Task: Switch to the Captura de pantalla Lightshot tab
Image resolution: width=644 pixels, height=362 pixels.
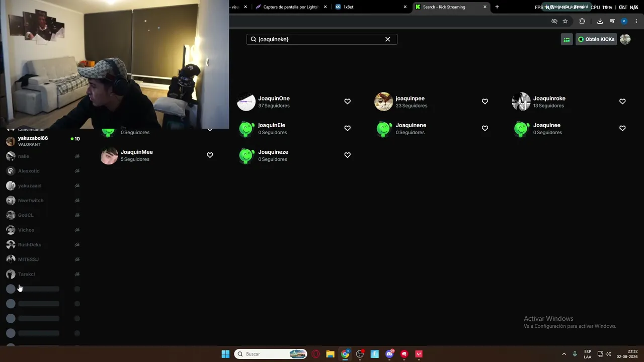Action: 292,7
